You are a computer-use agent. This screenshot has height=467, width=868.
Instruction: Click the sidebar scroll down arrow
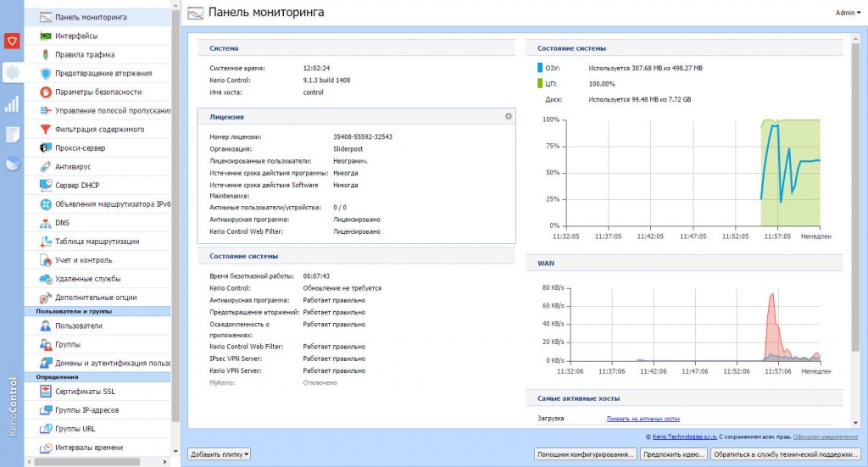point(175,452)
